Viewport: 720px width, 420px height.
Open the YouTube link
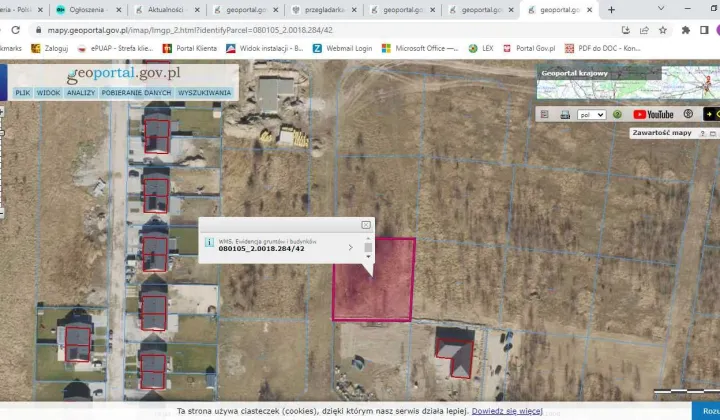tap(653, 114)
